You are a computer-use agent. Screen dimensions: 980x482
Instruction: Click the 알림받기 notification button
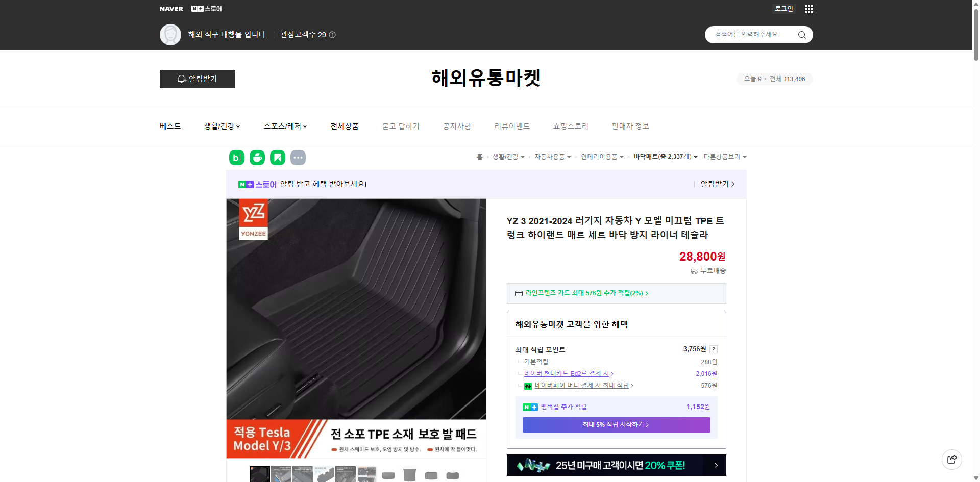tap(197, 79)
